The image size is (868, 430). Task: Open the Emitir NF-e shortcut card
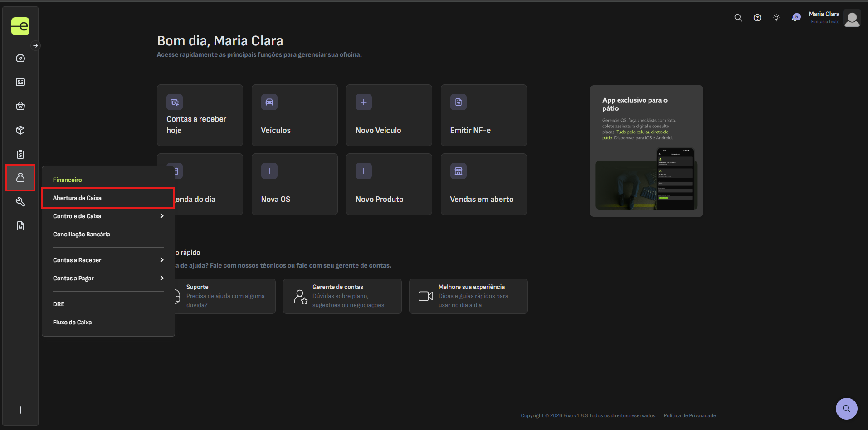tap(484, 115)
